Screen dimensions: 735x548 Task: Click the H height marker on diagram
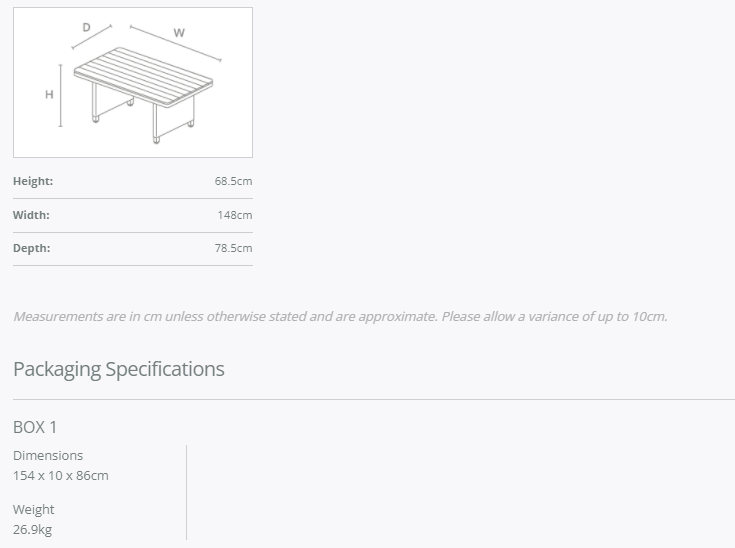pos(49,95)
